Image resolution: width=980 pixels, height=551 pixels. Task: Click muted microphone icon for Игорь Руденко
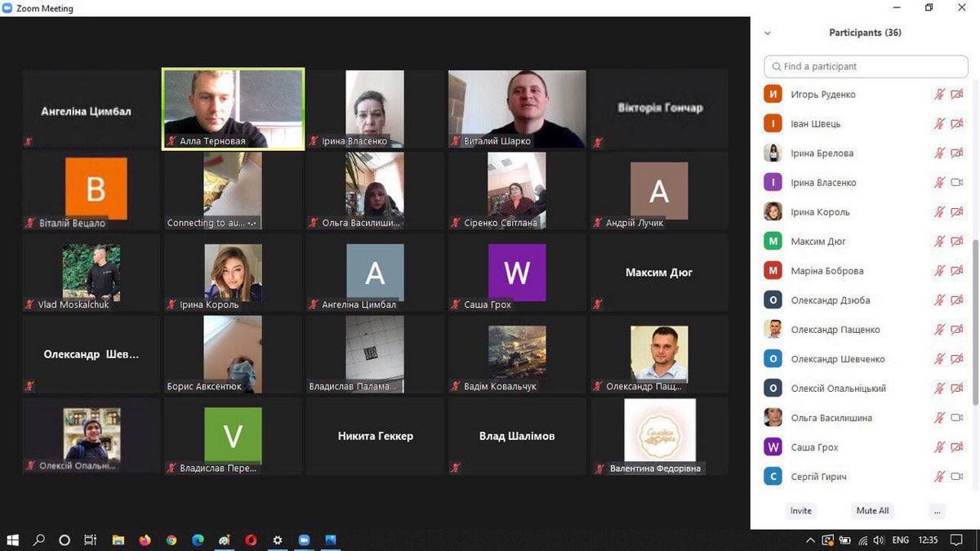[x=939, y=95]
